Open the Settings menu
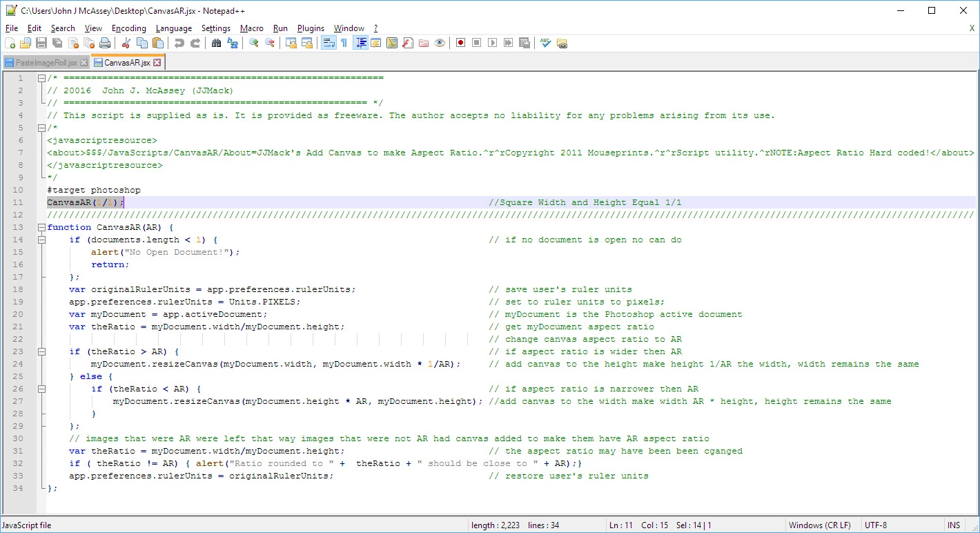This screenshot has height=533, width=980. (x=216, y=28)
